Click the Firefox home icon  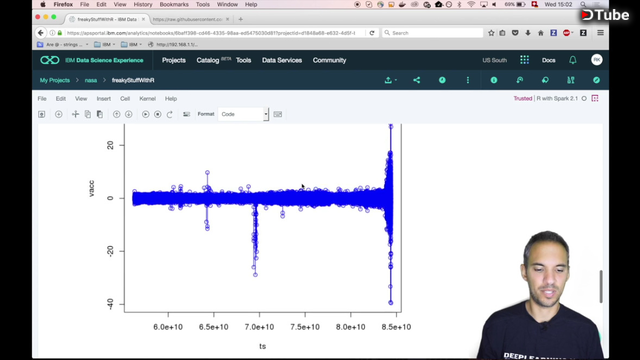pos(540,33)
